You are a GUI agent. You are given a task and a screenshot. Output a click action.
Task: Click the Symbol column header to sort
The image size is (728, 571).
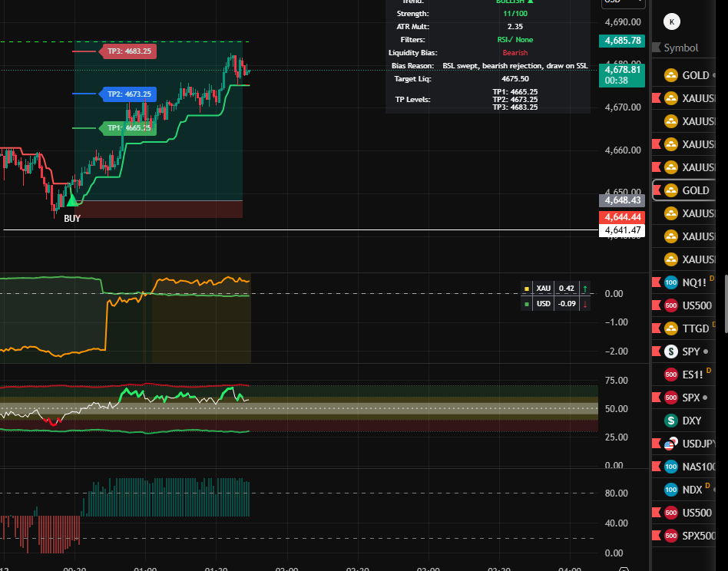click(x=681, y=48)
